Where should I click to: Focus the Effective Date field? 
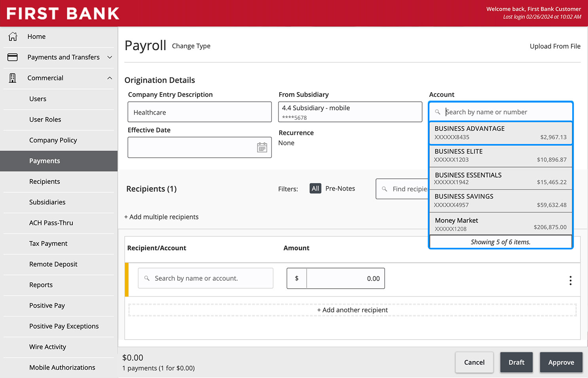(x=199, y=147)
